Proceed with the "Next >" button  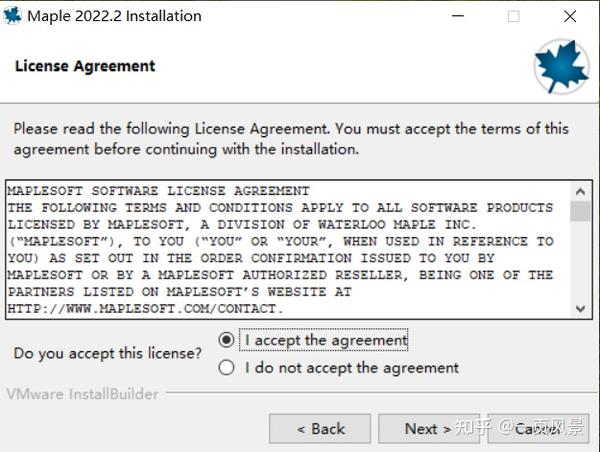pos(427,429)
